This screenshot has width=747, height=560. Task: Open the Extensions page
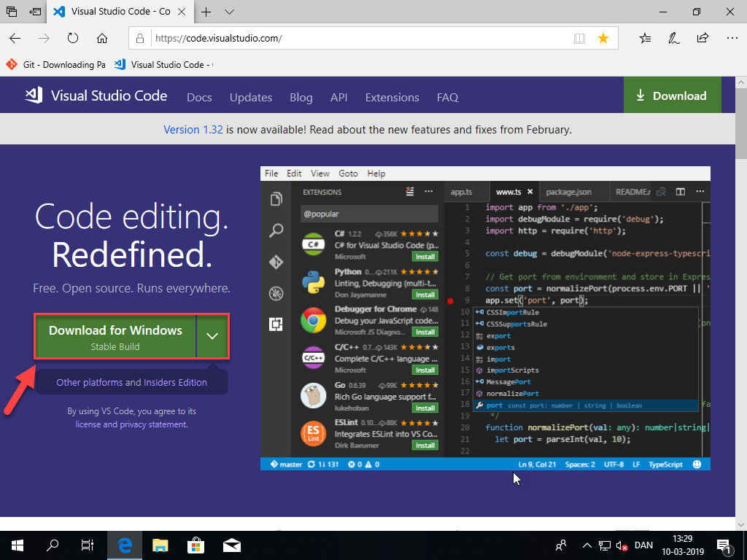(392, 97)
